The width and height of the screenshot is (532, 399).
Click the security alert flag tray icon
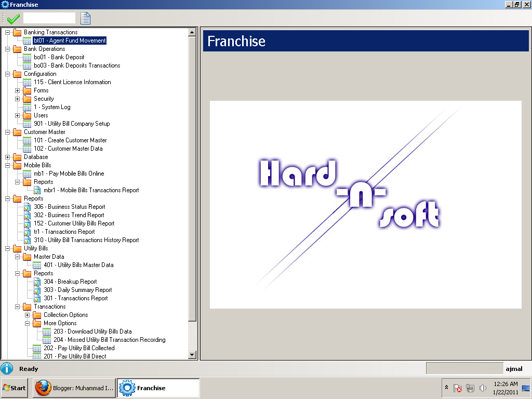coord(457,388)
